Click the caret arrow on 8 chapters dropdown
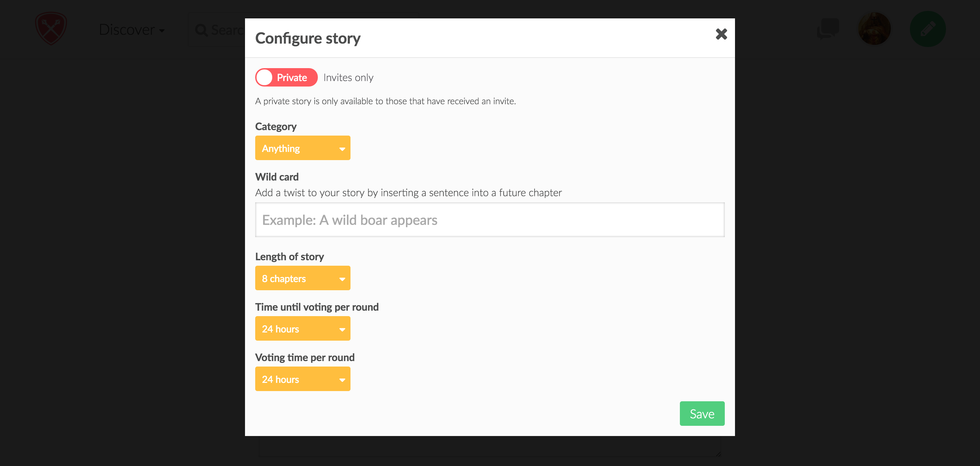This screenshot has width=980, height=466. (342, 279)
